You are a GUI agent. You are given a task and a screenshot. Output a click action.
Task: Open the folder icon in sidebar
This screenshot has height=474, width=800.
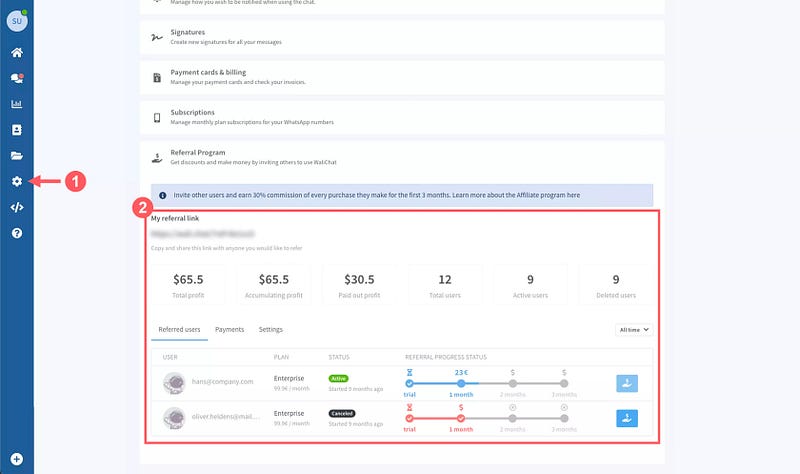point(16,156)
